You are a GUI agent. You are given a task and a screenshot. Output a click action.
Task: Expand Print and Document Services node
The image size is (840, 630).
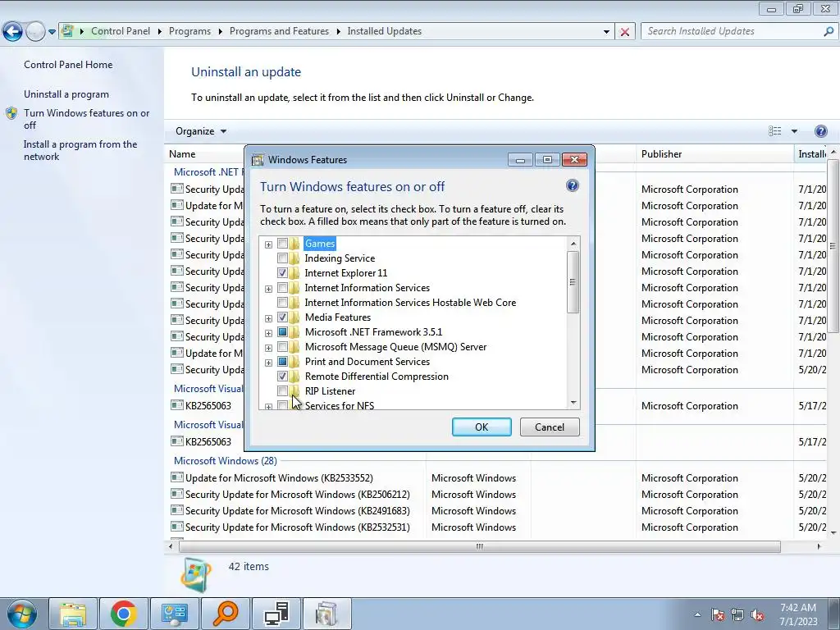point(268,362)
